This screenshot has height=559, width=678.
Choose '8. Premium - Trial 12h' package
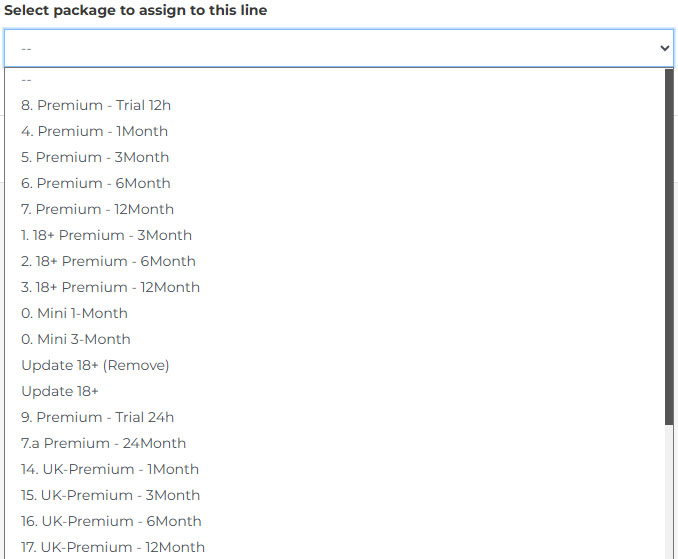coord(97,105)
